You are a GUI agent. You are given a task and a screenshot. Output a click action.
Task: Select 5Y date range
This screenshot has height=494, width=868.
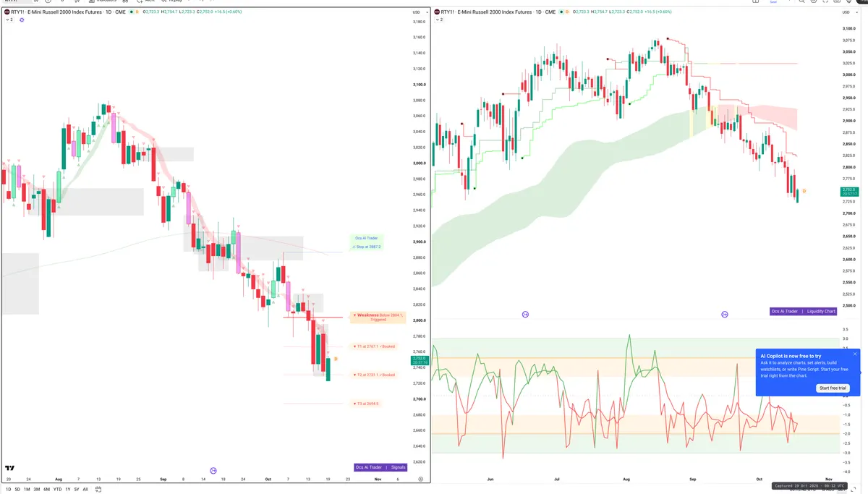click(77, 490)
